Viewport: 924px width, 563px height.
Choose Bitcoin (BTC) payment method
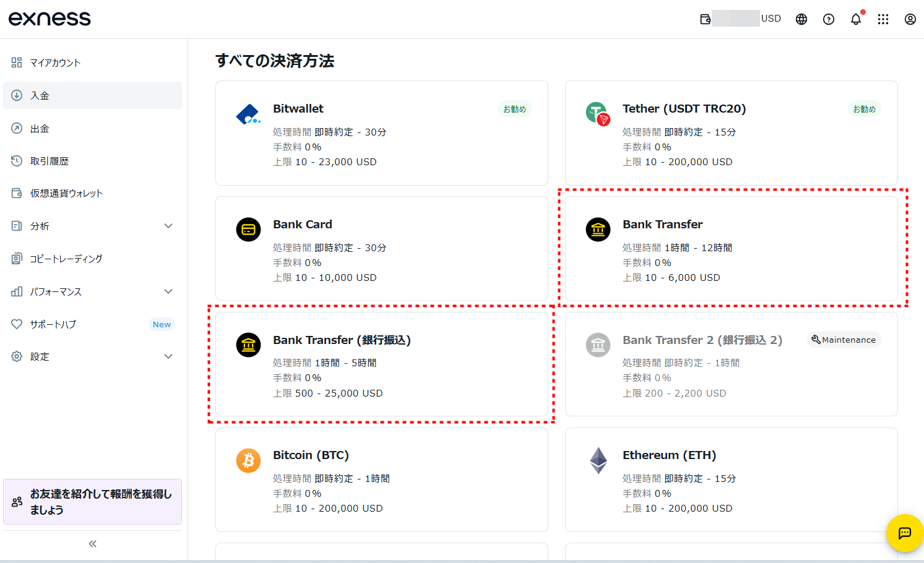[382, 479]
